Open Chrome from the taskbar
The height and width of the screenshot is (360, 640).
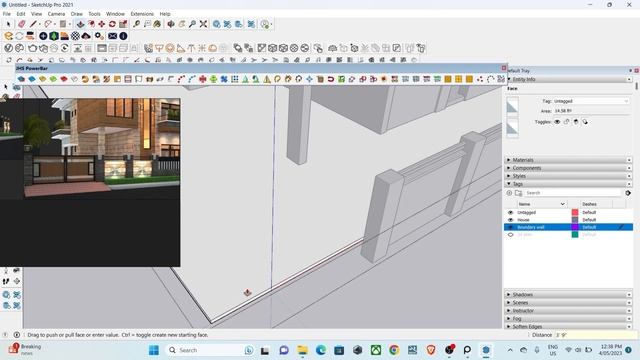pyautogui.click(x=394, y=350)
